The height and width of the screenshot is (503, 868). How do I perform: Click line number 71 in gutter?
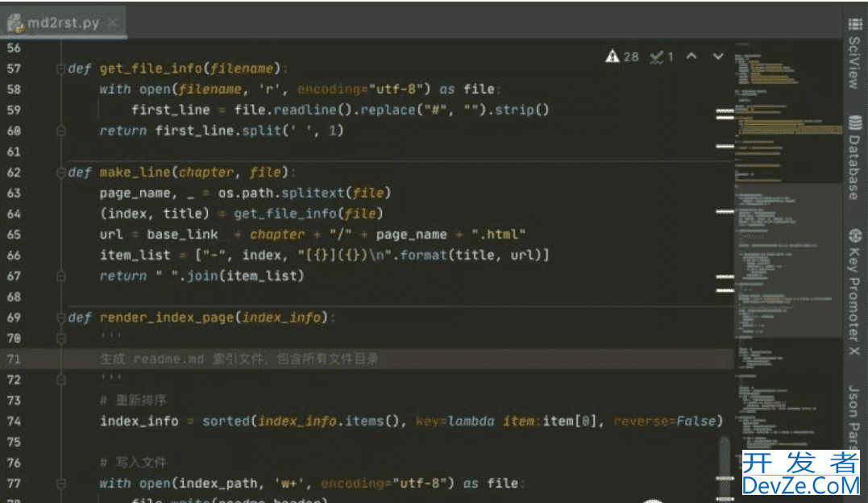[14, 359]
